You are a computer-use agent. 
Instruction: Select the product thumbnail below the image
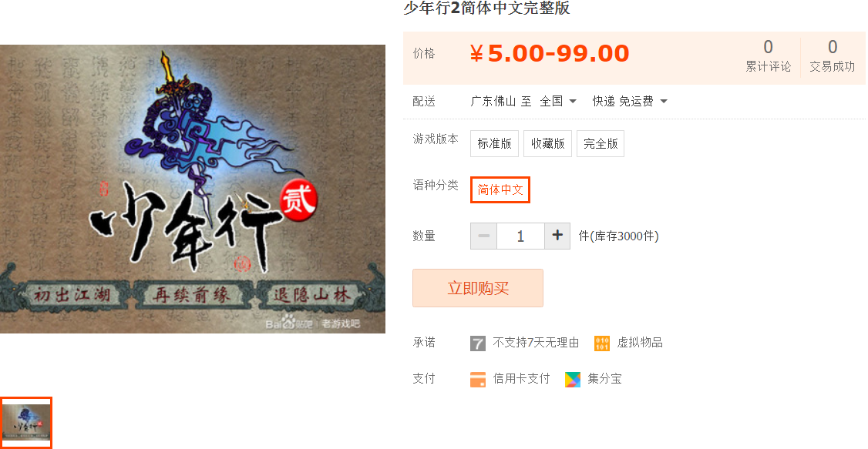pos(26,423)
